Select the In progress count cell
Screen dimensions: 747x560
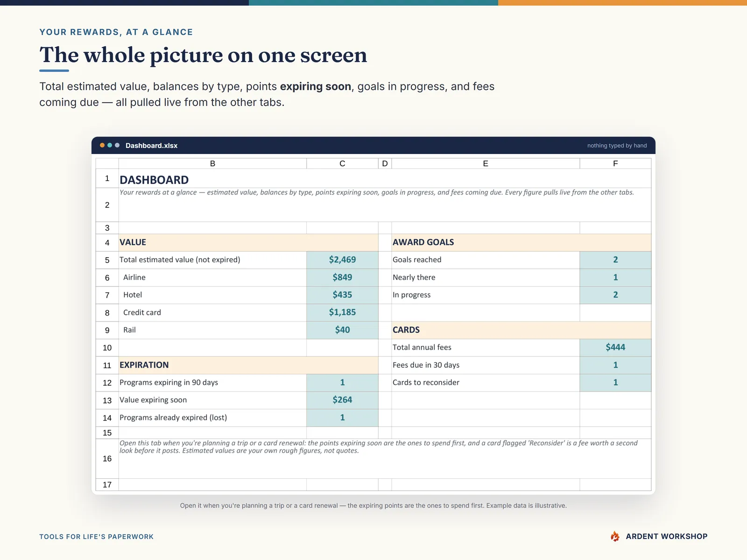coord(615,295)
